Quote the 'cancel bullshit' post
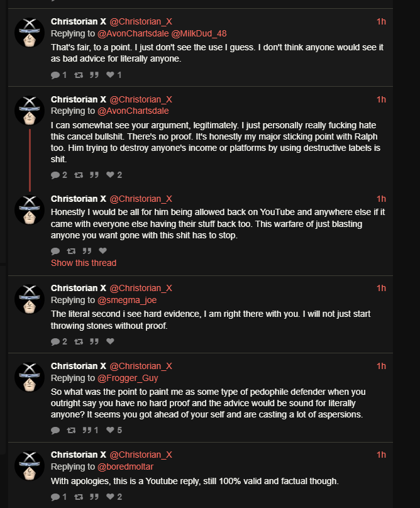The height and width of the screenshot is (508, 420). tap(94, 175)
